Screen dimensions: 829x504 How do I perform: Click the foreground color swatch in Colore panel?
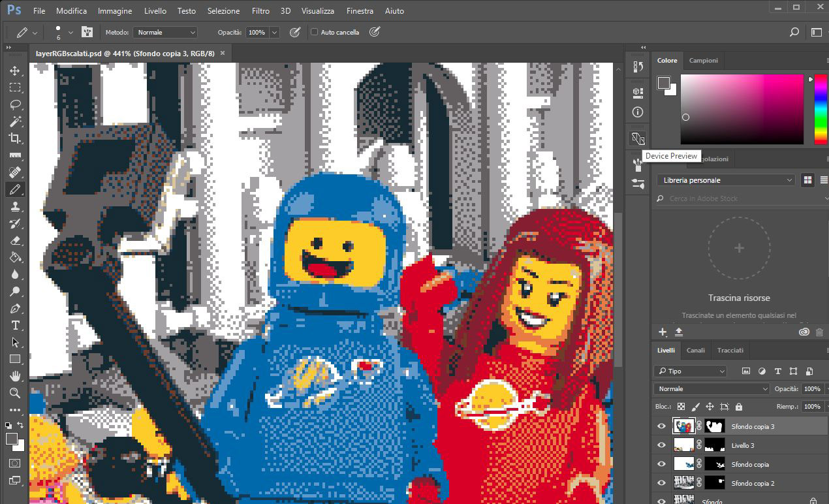click(x=664, y=83)
